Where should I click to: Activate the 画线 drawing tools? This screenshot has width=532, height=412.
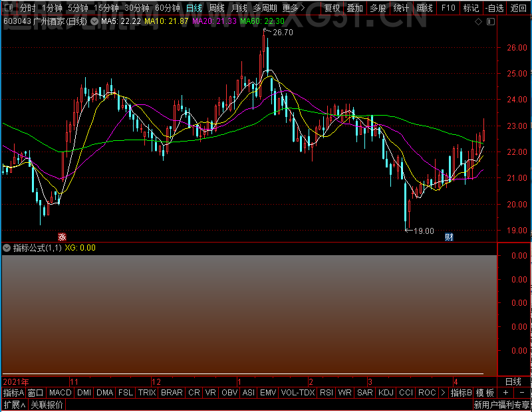pyautogui.click(x=424, y=8)
